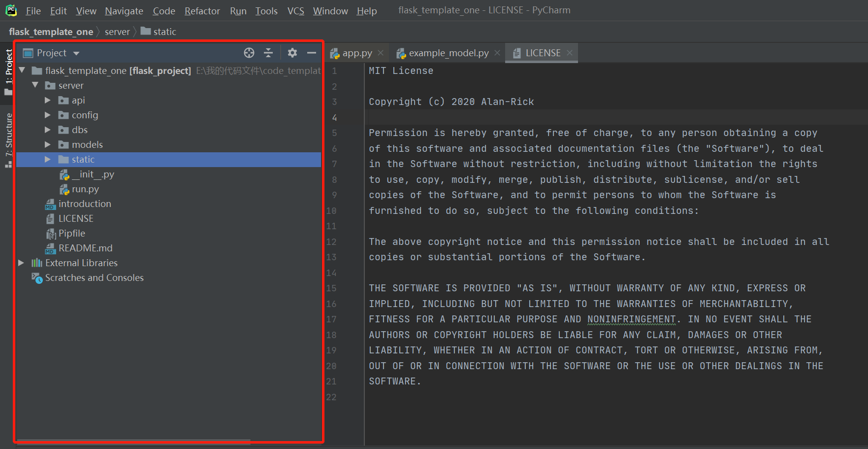Click the PyCharm application logo icon
Viewport: 868px width, 449px height.
pyautogui.click(x=11, y=10)
